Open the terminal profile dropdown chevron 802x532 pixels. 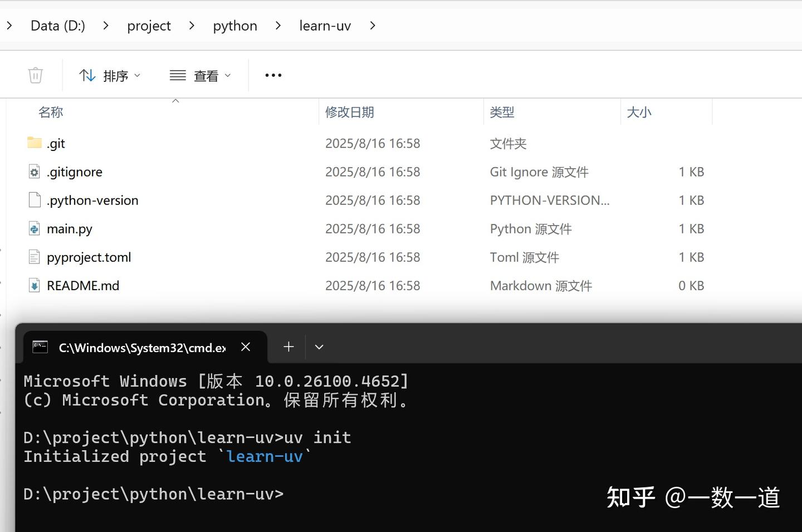point(319,346)
